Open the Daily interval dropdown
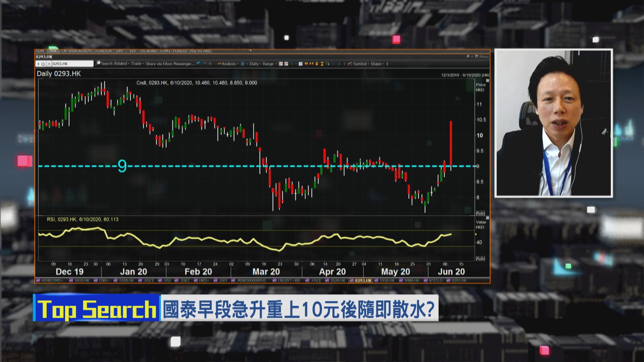The height and width of the screenshot is (362, 644). coord(255,63)
